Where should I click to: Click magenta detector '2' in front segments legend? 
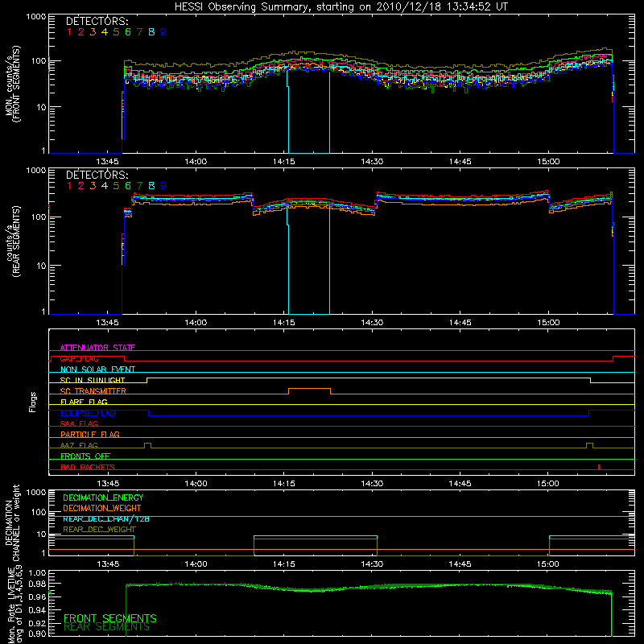[81, 32]
